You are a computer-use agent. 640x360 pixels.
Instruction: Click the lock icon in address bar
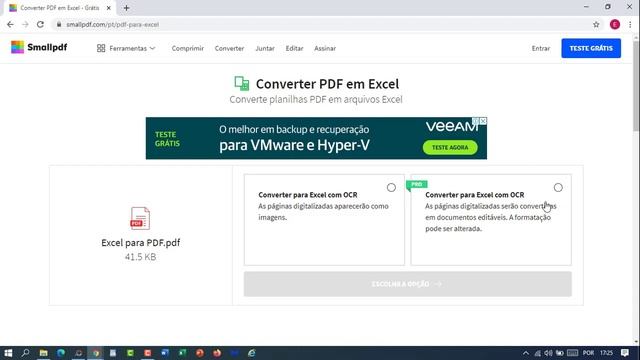[59, 24]
